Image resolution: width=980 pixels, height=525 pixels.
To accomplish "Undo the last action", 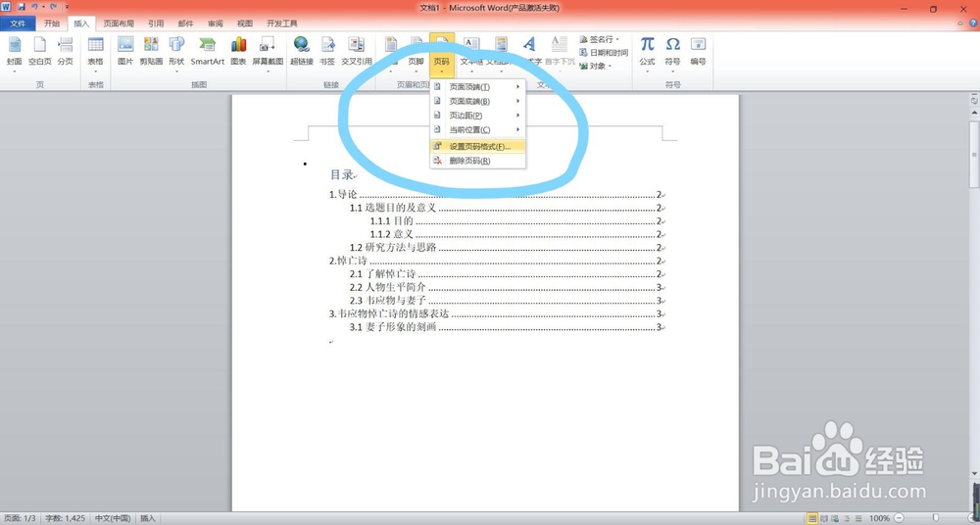I will point(34,7).
